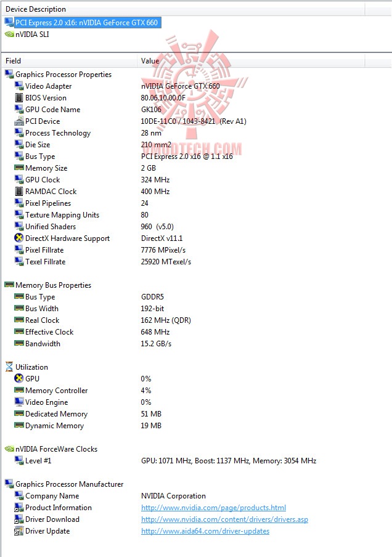Select the 210 mm2 die size value
The image size is (392, 557).
(156, 145)
